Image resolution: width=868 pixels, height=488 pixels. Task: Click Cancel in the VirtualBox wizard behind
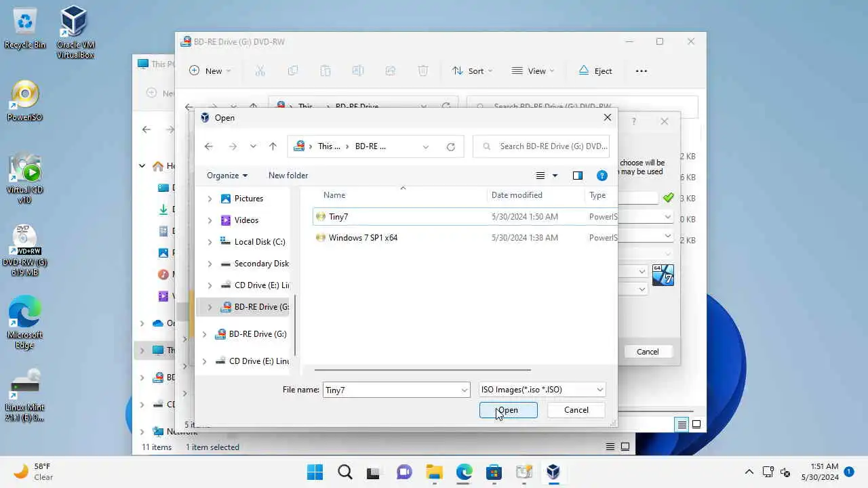click(648, 352)
